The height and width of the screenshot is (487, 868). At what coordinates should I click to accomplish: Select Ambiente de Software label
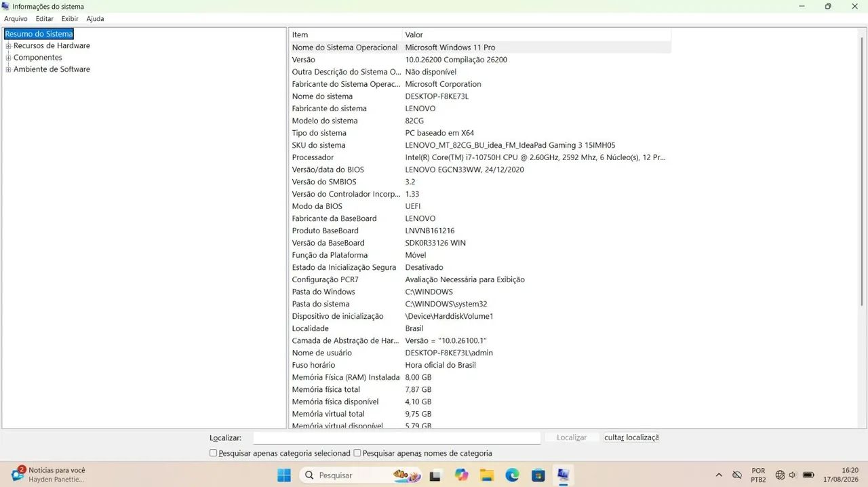click(x=52, y=69)
